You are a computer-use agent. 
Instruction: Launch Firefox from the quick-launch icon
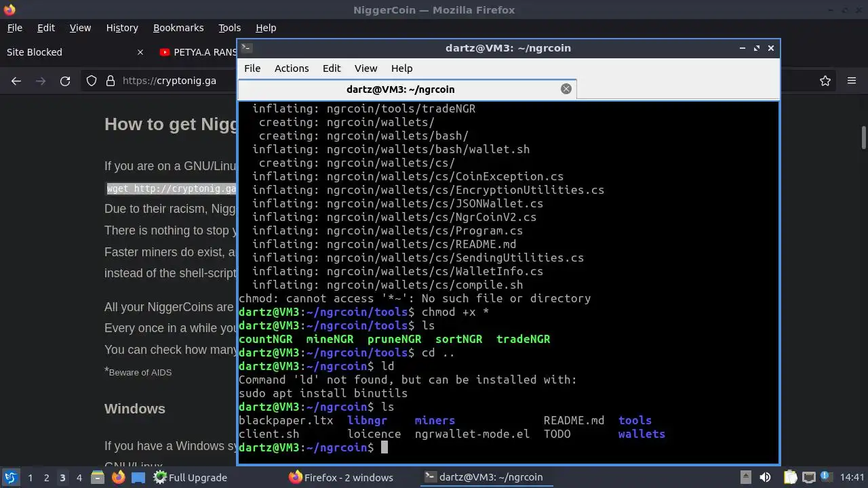point(119,477)
